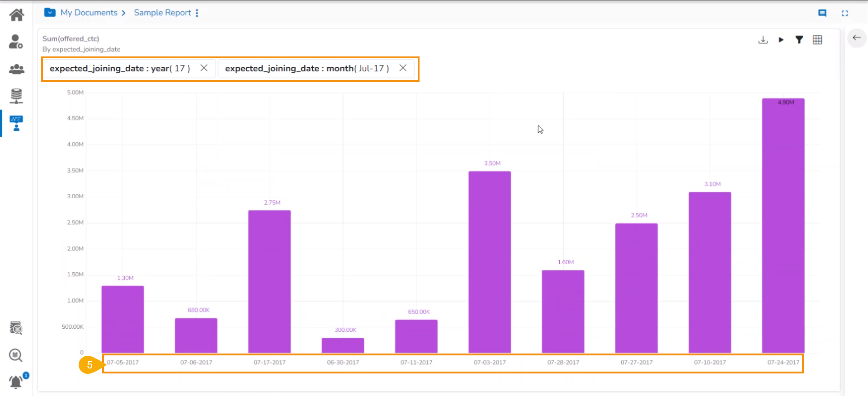This screenshot has width=868, height=396.
Task: Open the notifications bell icon
Action: pyautogui.click(x=16, y=382)
